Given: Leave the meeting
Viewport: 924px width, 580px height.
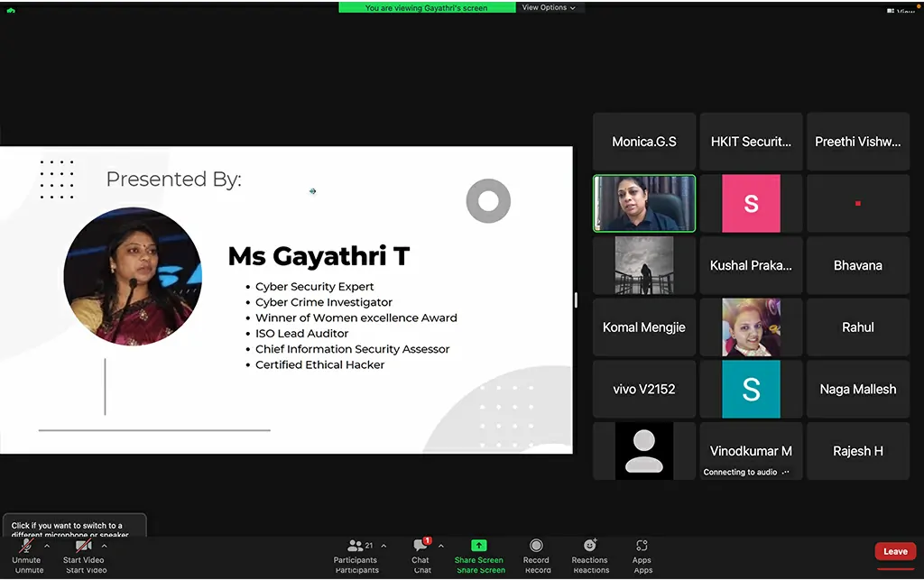Looking at the screenshot, I should pyautogui.click(x=895, y=551).
